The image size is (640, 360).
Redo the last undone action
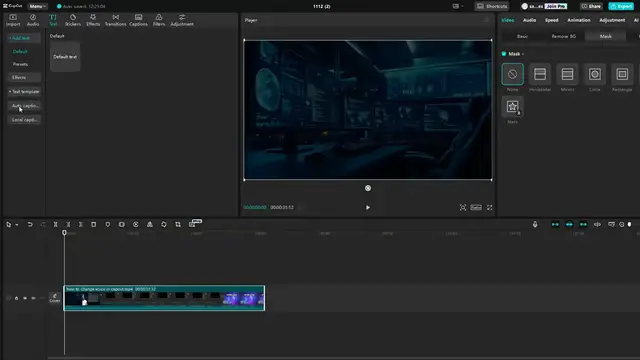(x=43, y=224)
